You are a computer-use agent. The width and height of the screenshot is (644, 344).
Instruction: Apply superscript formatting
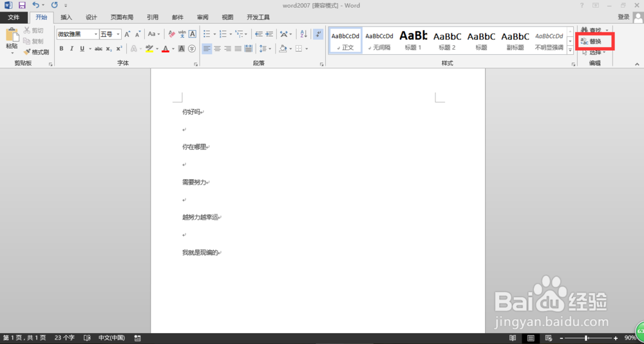point(118,49)
